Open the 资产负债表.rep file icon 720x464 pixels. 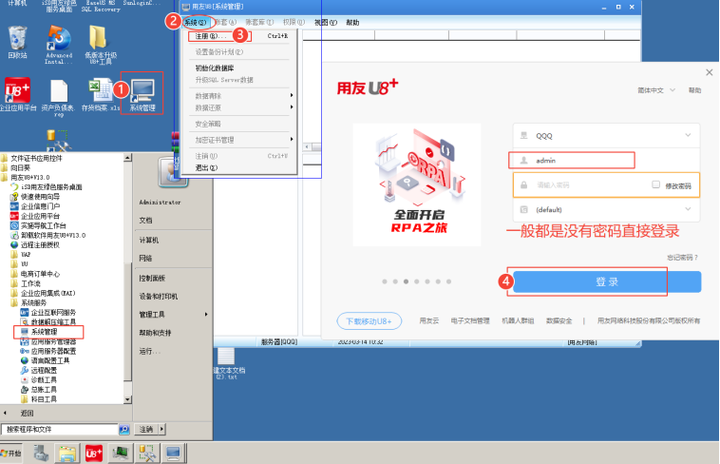point(58,97)
